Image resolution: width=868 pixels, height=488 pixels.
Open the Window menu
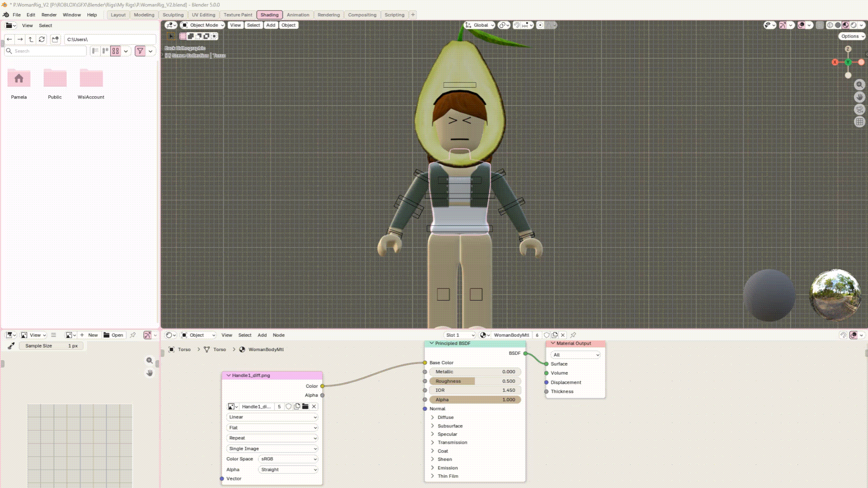point(72,15)
